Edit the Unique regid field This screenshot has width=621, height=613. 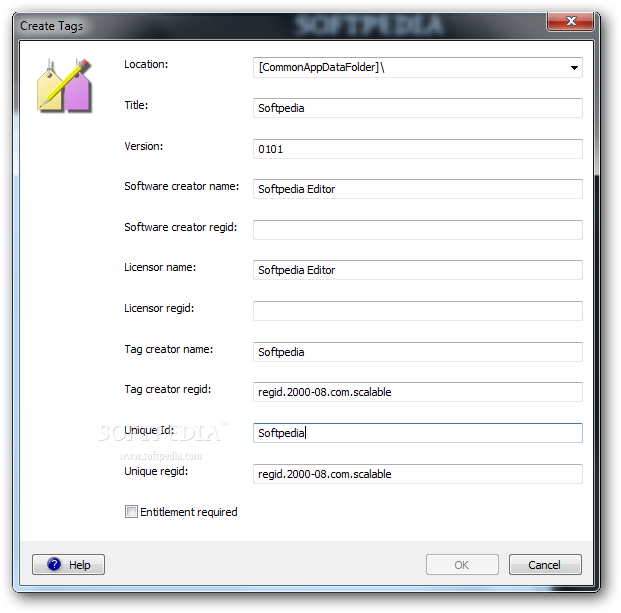[x=418, y=474]
